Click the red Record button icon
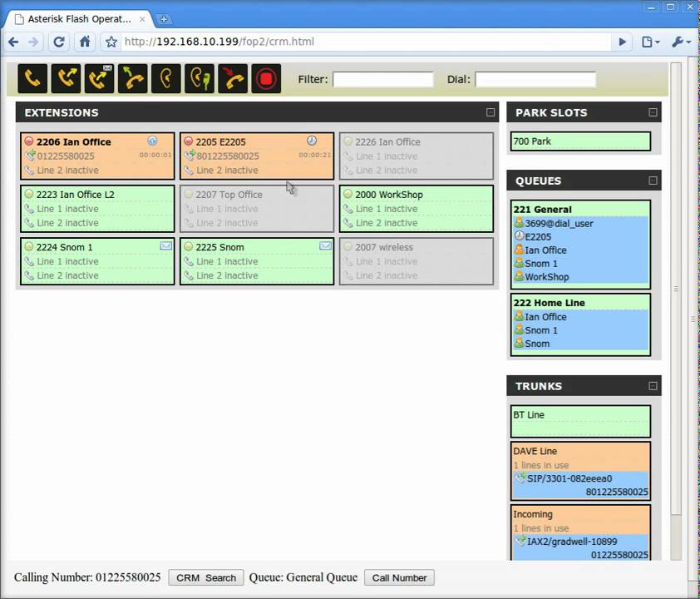 pos(266,79)
